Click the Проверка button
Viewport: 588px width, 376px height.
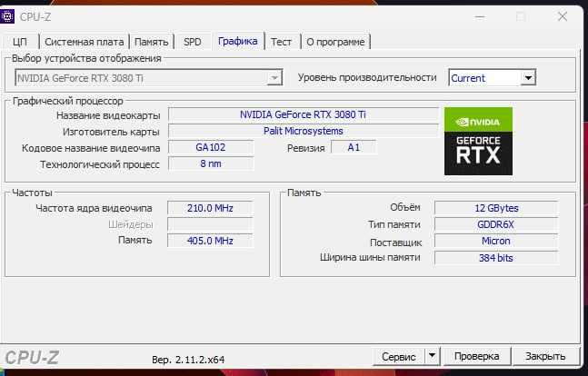coord(476,356)
